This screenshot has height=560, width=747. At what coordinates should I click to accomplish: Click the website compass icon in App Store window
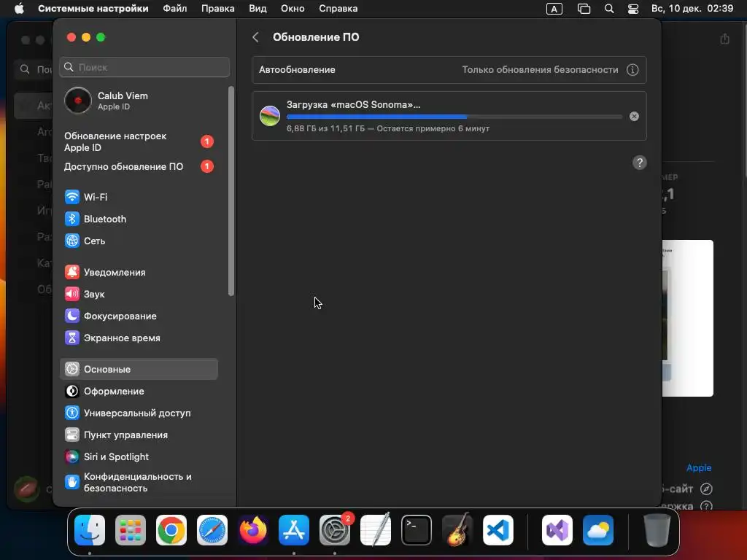pyautogui.click(x=706, y=489)
